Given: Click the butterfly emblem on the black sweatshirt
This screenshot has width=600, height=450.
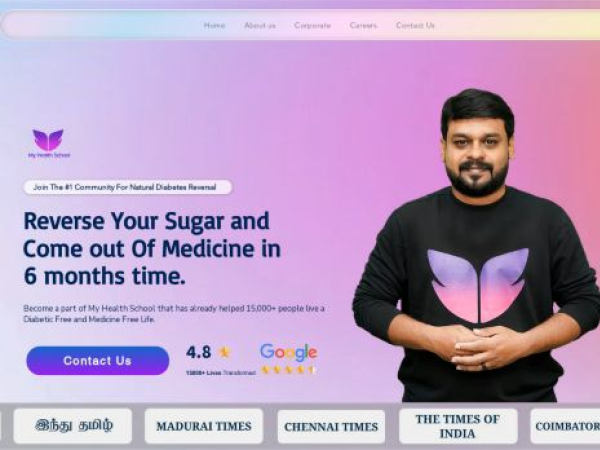Looking at the screenshot, I should 478,285.
